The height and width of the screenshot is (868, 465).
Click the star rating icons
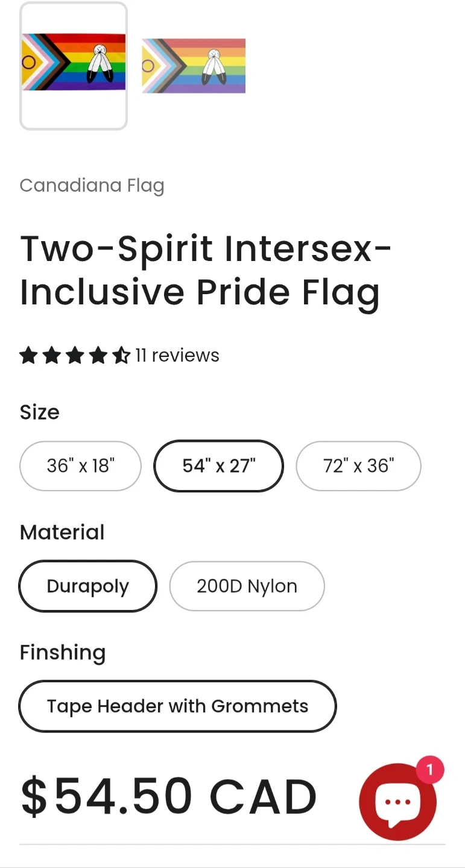(75, 356)
